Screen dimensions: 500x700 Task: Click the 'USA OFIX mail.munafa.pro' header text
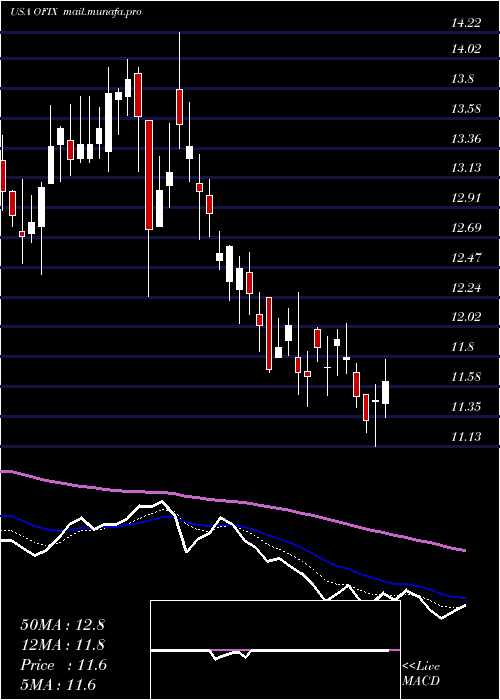click(76, 12)
